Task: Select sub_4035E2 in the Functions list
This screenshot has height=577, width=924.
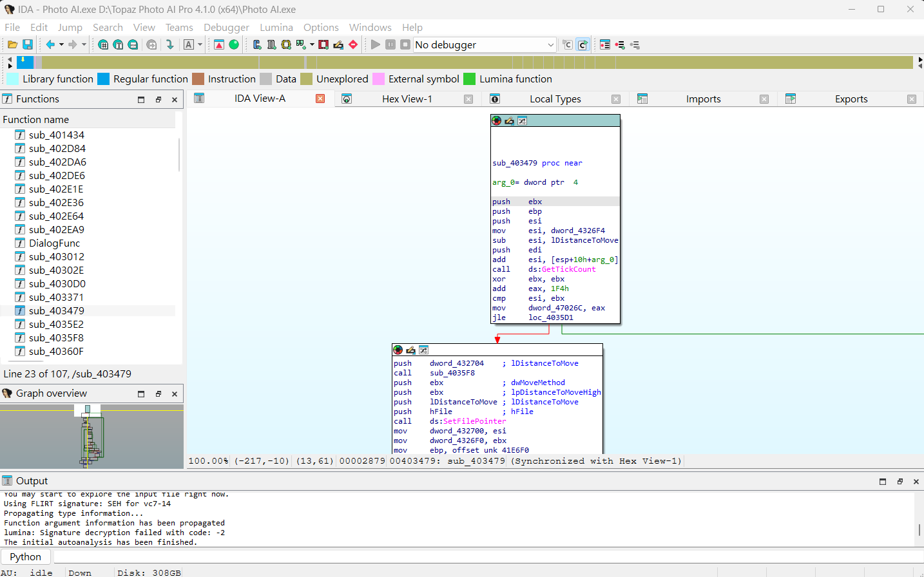Action: tap(56, 324)
